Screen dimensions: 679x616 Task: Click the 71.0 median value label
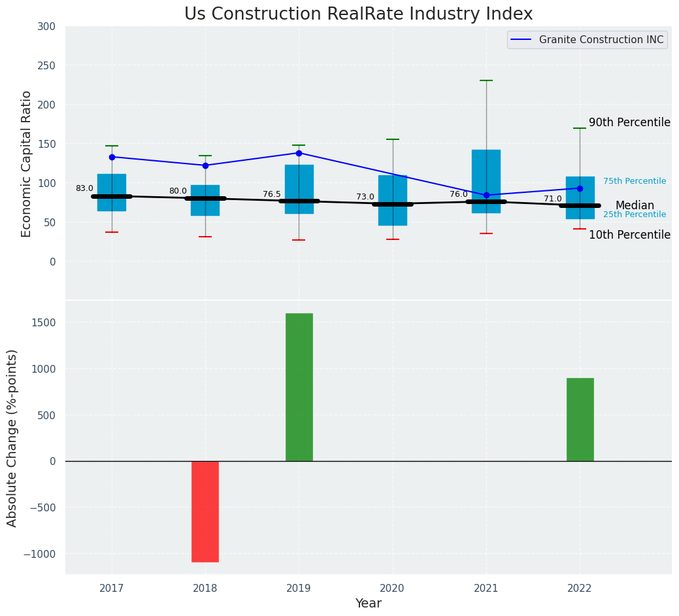click(x=553, y=199)
